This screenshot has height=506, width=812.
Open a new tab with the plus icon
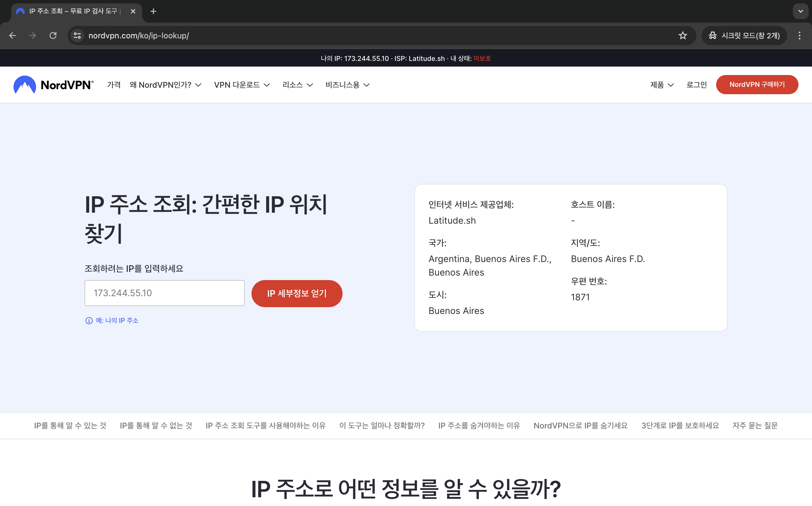point(153,11)
